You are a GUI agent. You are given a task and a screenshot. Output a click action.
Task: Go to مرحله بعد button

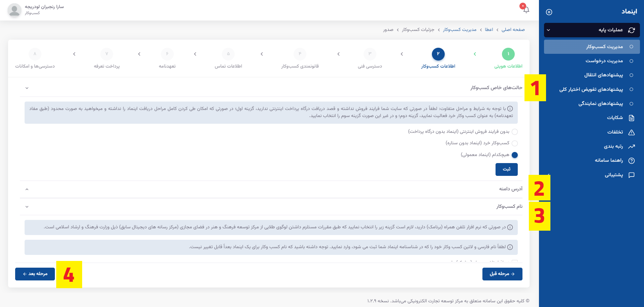point(35,274)
